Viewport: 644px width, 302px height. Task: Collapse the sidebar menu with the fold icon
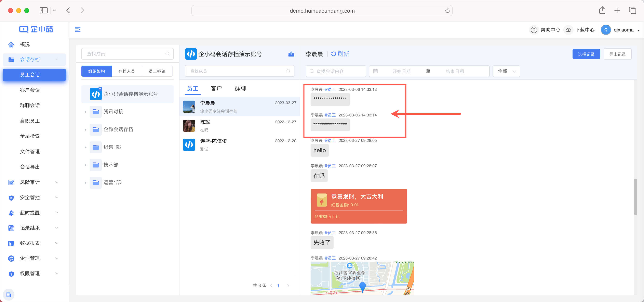(x=78, y=29)
